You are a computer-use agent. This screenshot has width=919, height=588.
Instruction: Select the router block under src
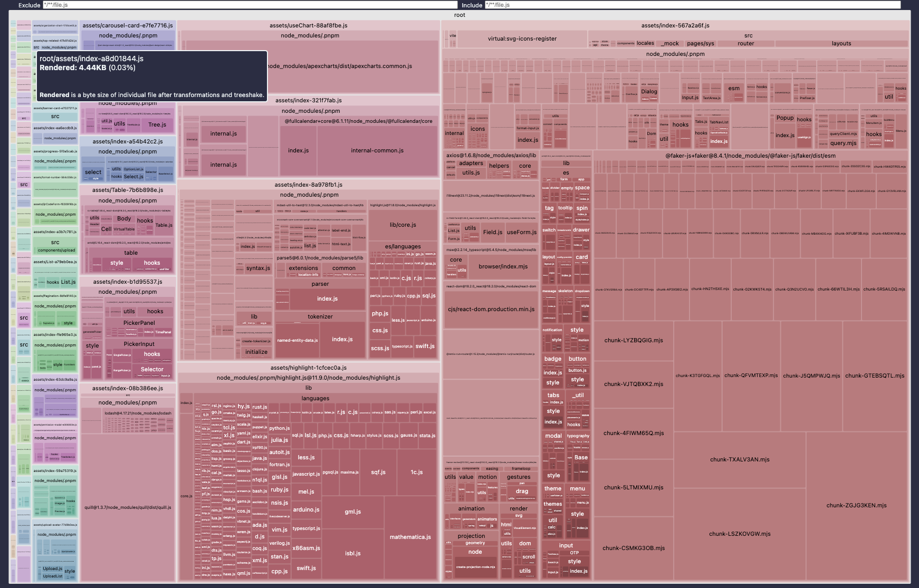[745, 43]
